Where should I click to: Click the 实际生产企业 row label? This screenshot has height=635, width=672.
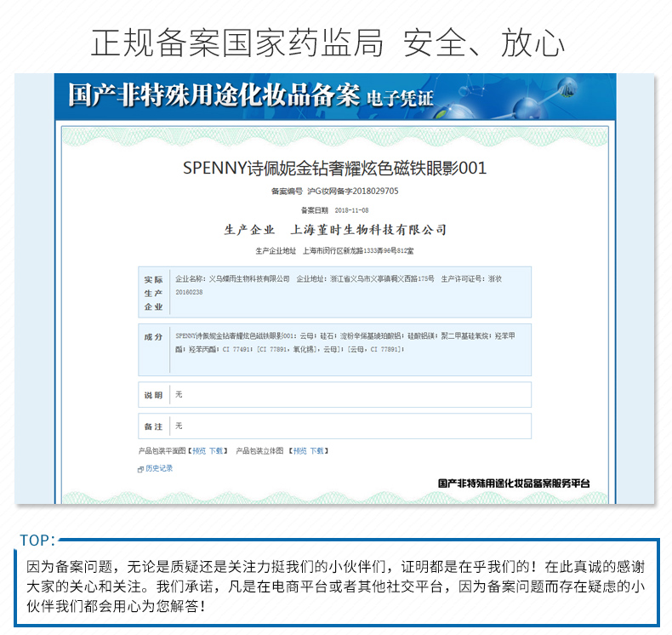click(153, 293)
